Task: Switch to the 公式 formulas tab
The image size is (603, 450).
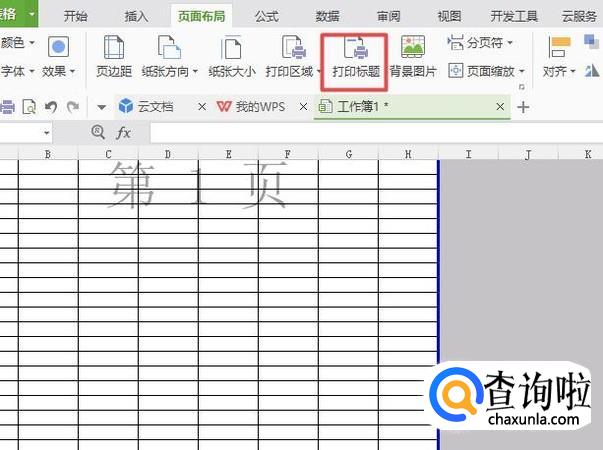Action: (x=267, y=17)
